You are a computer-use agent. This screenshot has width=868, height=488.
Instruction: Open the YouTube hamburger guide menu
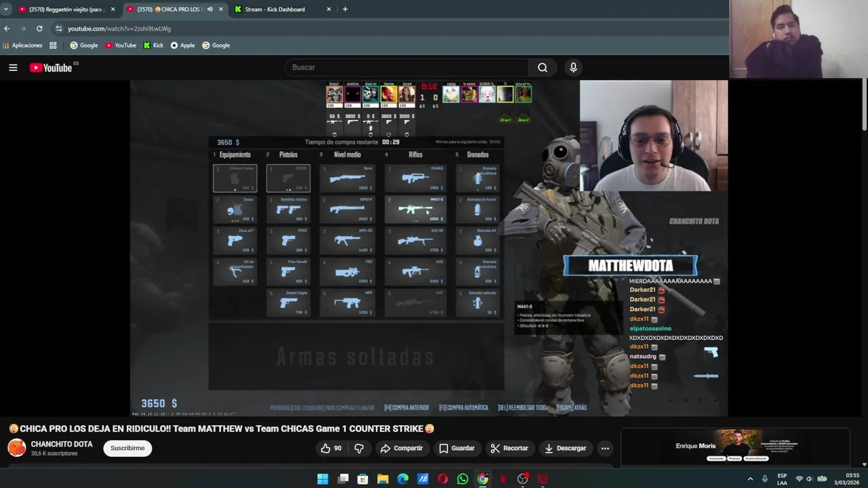pos(13,67)
